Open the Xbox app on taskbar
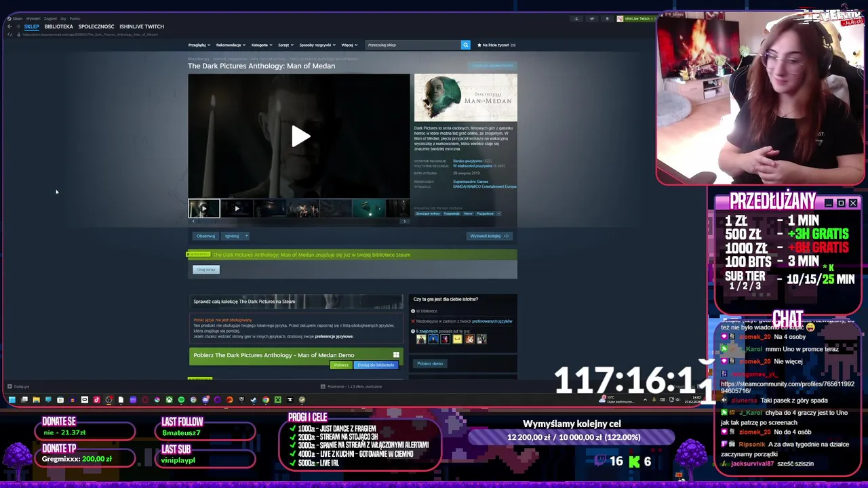 169,400
